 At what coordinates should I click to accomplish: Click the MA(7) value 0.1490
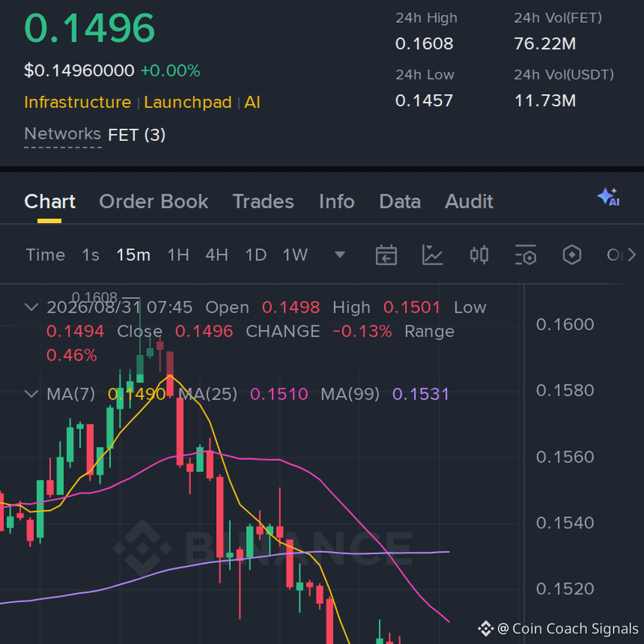tap(137, 394)
